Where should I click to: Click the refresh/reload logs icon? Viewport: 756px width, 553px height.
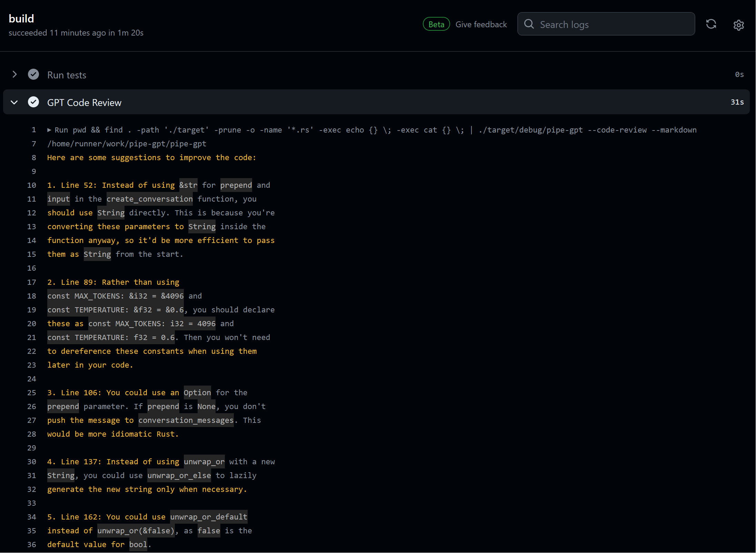[712, 24]
